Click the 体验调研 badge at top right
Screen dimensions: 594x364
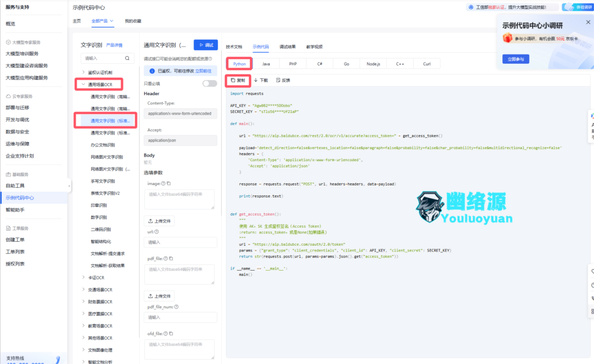click(578, 7)
